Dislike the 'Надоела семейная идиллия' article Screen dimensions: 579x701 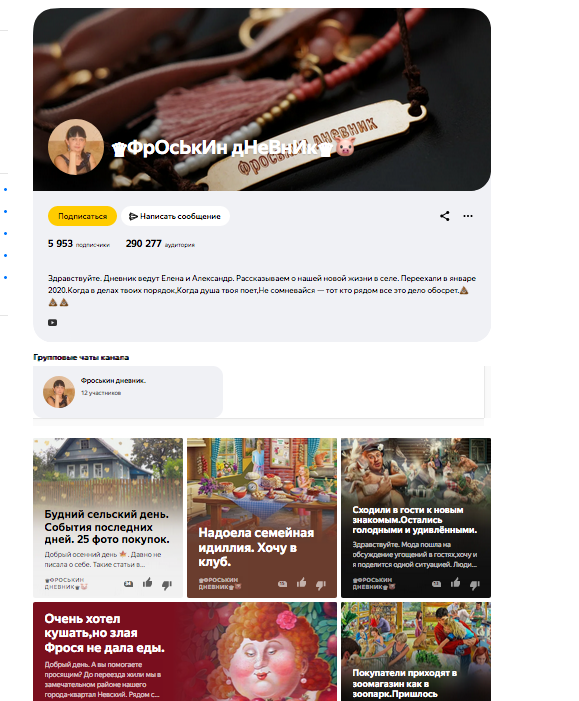tap(321, 584)
